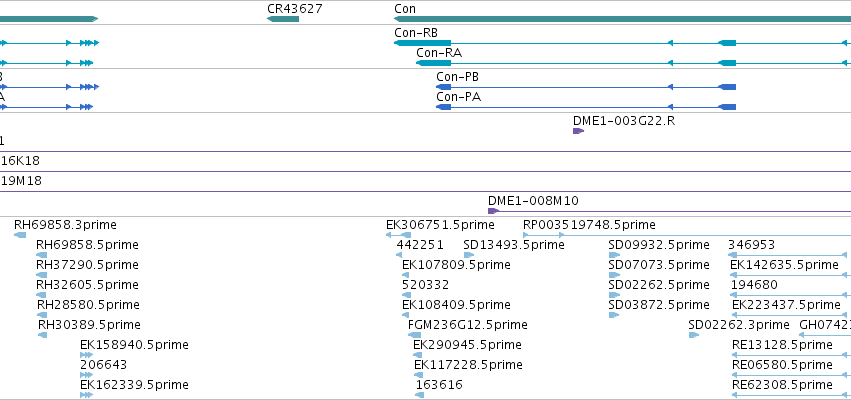
Task: Click the DME1-003G22.R clone end
Action: (579, 131)
